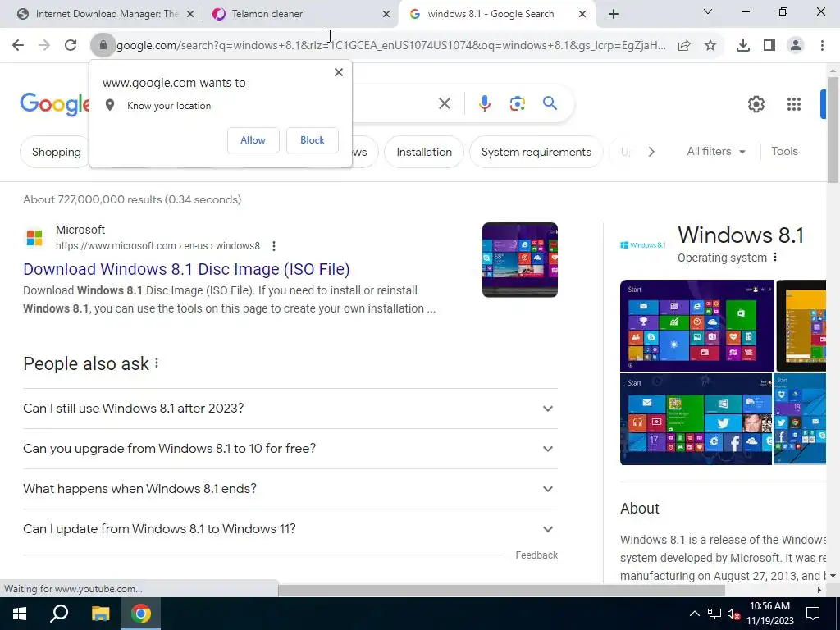Viewport: 840px width, 630px height.
Task: Open Google search settings gear
Action: point(756,104)
